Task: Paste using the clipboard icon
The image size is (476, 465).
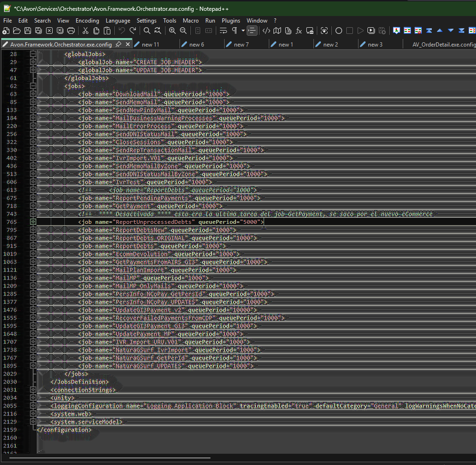Action: point(107,31)
